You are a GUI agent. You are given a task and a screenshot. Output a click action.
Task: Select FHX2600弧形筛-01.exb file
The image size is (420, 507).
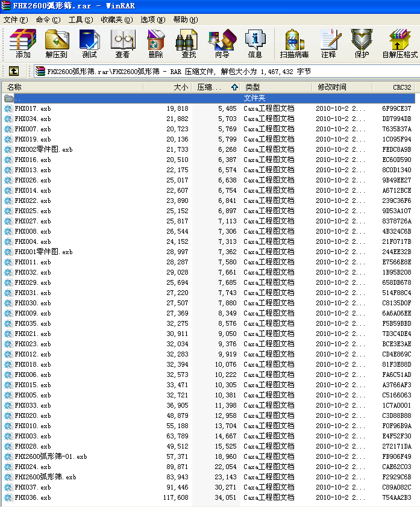point(51,457)
